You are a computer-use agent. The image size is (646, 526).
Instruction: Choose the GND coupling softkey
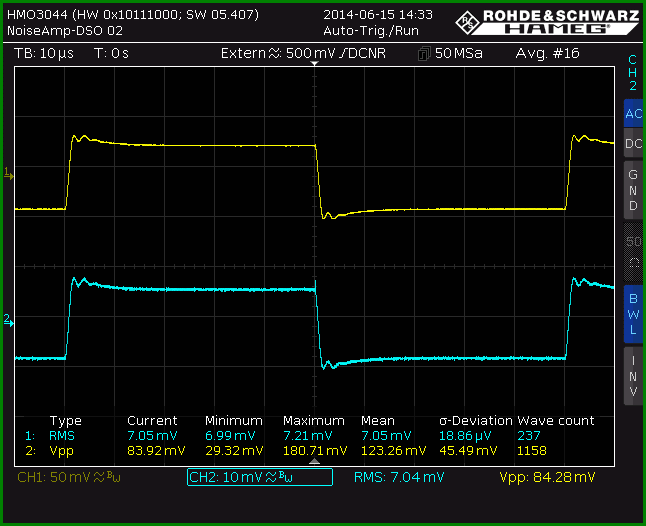click(x=633, y=190)
